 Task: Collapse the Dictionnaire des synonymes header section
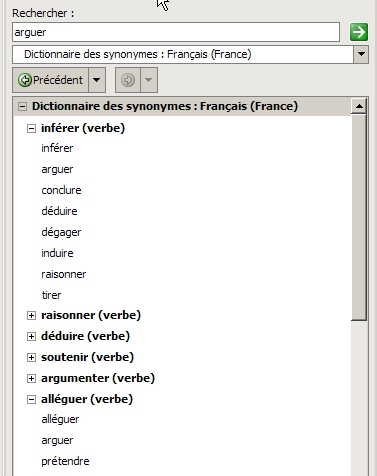[x=22, y=107]
